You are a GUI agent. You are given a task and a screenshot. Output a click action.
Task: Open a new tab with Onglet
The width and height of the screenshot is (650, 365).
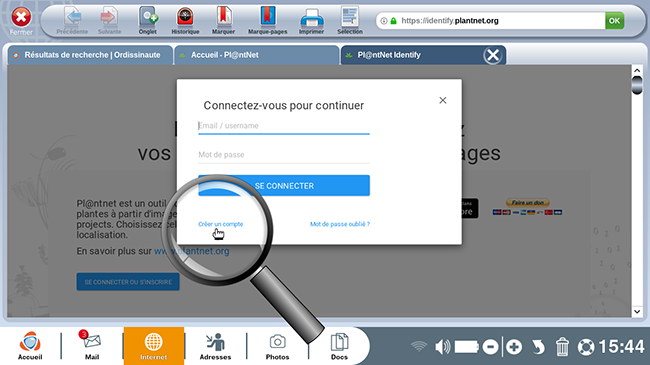tap(148, 21)
